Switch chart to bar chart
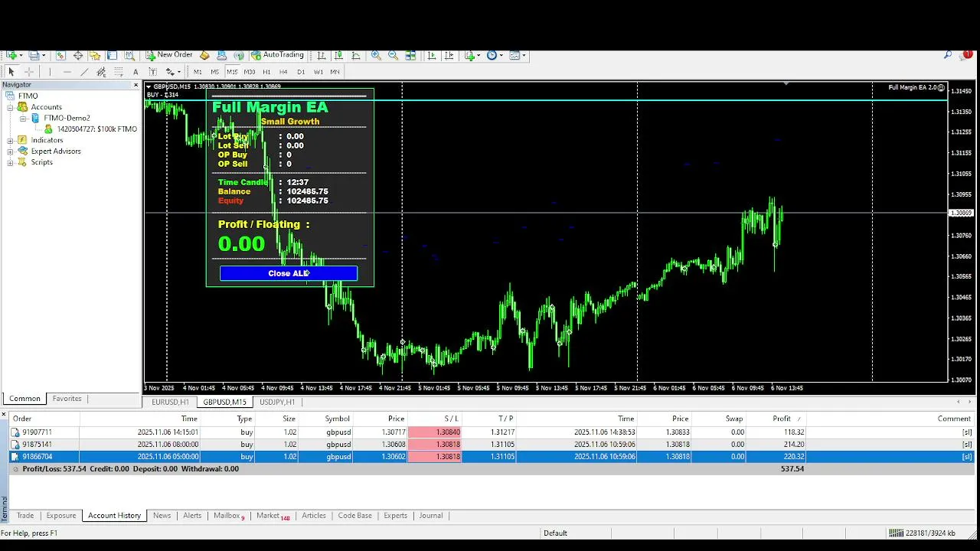The image size is (980, 551). click(x=322, y=55)
